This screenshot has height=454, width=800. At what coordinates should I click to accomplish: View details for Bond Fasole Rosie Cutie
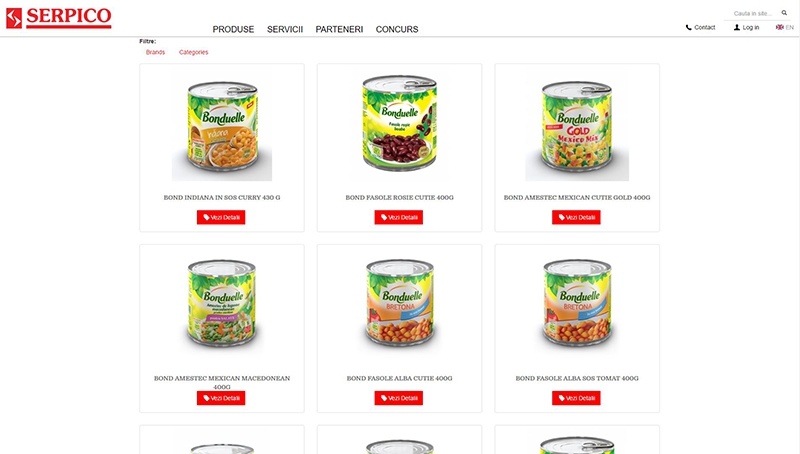(398, 217)
